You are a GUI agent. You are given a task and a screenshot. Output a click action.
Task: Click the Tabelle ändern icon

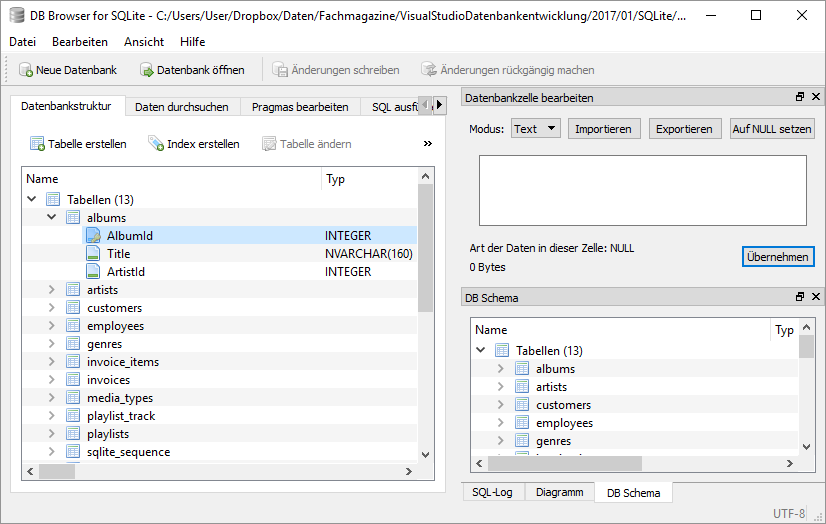point(269,143)
